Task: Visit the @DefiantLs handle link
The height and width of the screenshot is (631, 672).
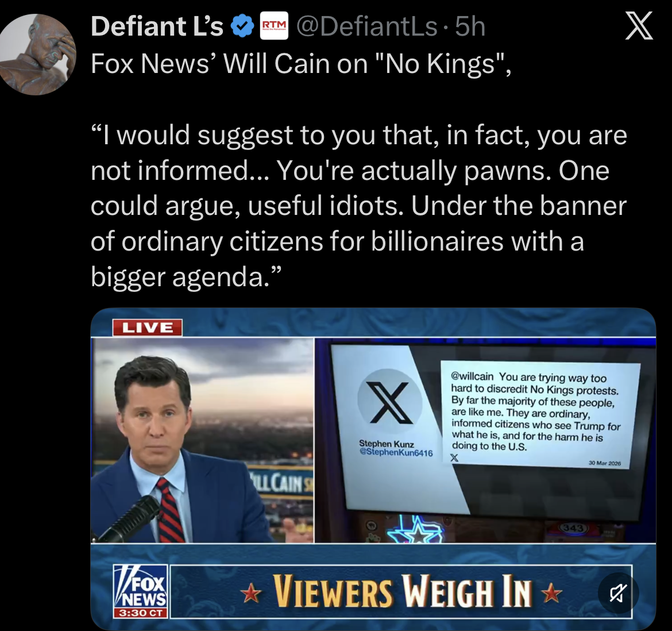Action: point(367,26)
